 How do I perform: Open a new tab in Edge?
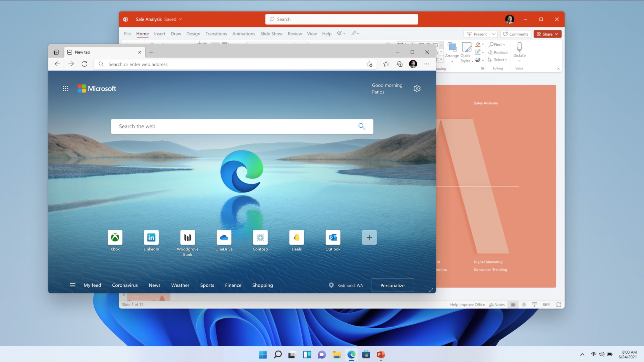(151, 52)
